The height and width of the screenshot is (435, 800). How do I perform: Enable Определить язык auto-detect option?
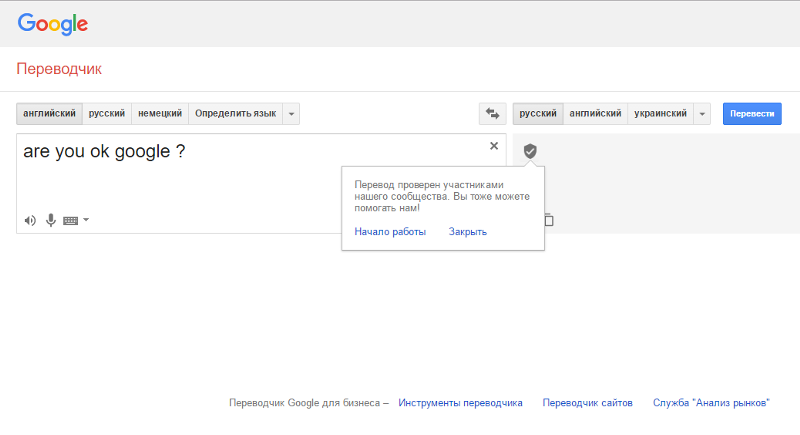(x=236, y=114)
